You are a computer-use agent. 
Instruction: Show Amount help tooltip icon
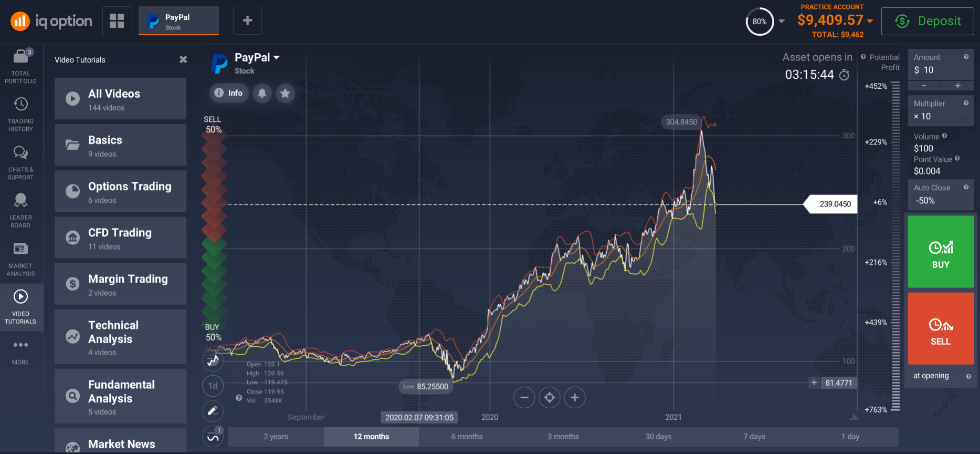tap(966, 57)
